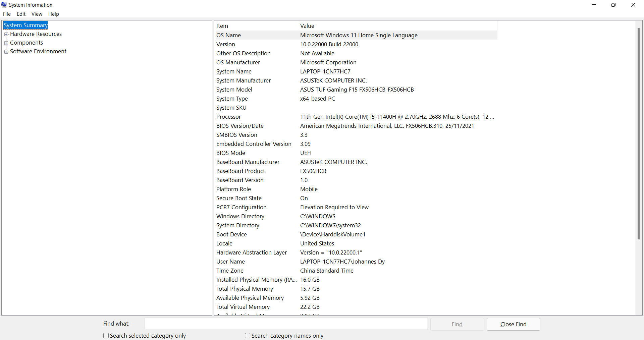Click the vertical scrollbar thumb

639,133
